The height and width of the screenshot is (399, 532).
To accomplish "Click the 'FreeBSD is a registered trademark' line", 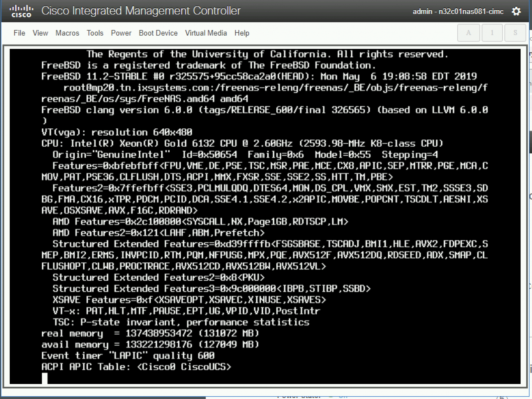I will pos(209,65).
